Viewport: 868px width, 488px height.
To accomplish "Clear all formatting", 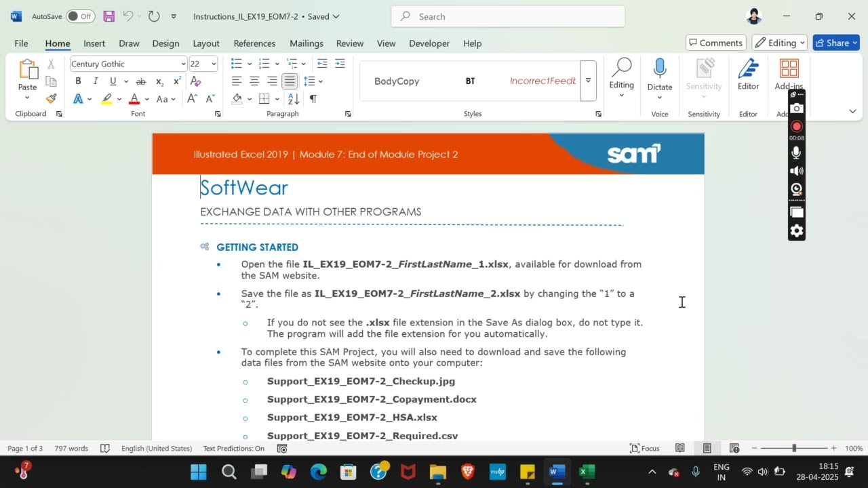I will click(x=195, y=81).
